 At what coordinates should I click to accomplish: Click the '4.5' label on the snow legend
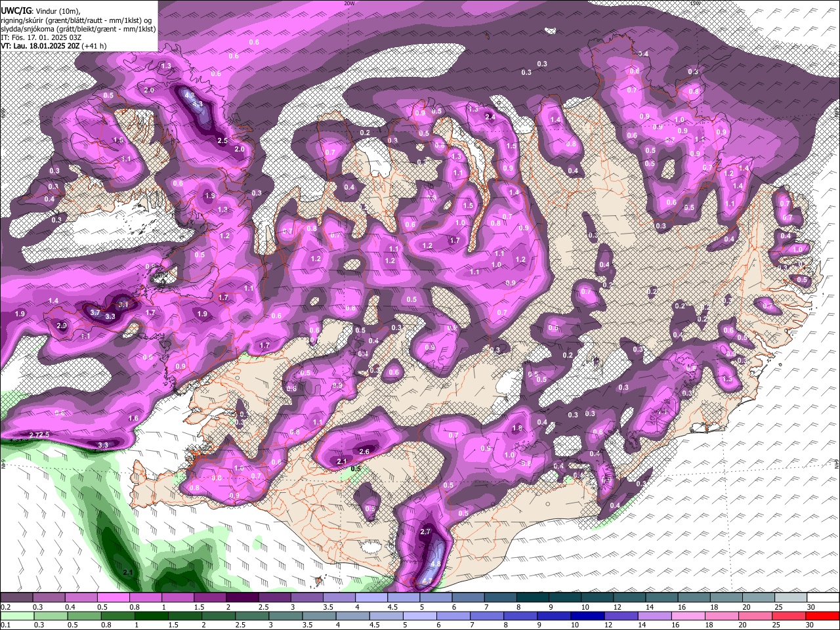point(392,607)
